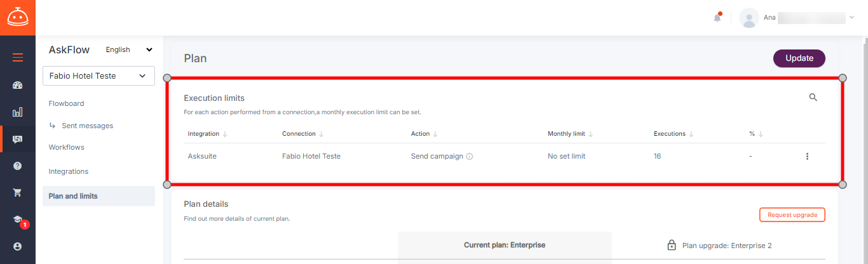
Task: Select the help question mark icon
Action: click(x=18, y=166)
